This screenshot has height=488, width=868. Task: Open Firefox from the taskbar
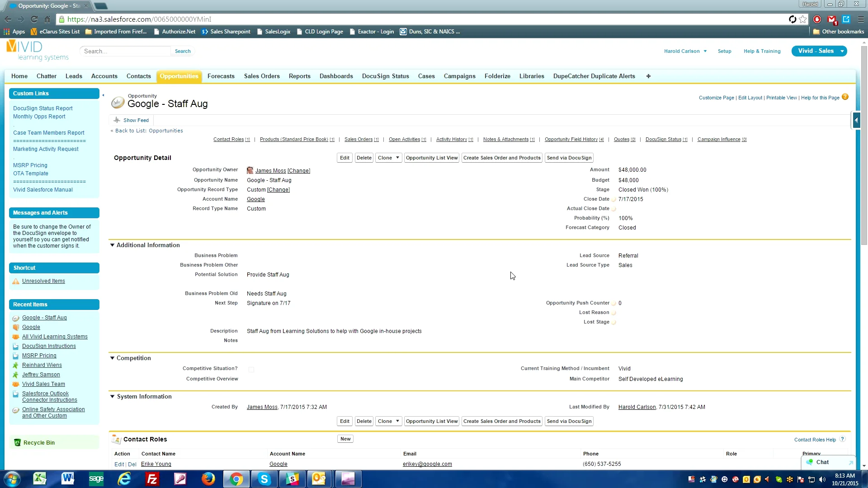coord(208,479)
